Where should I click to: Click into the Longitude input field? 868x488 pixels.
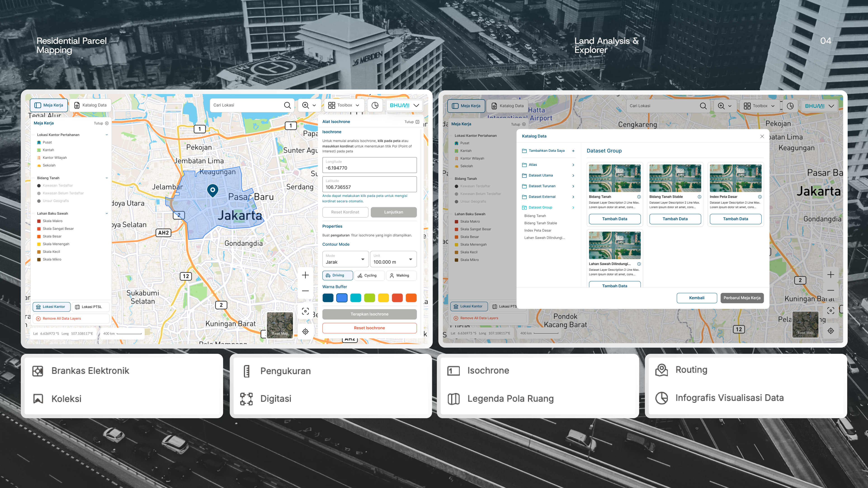(369, 165)
